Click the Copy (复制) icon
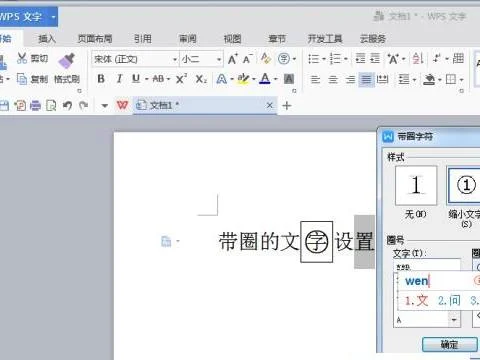480x360 pixels. (22, 79)
